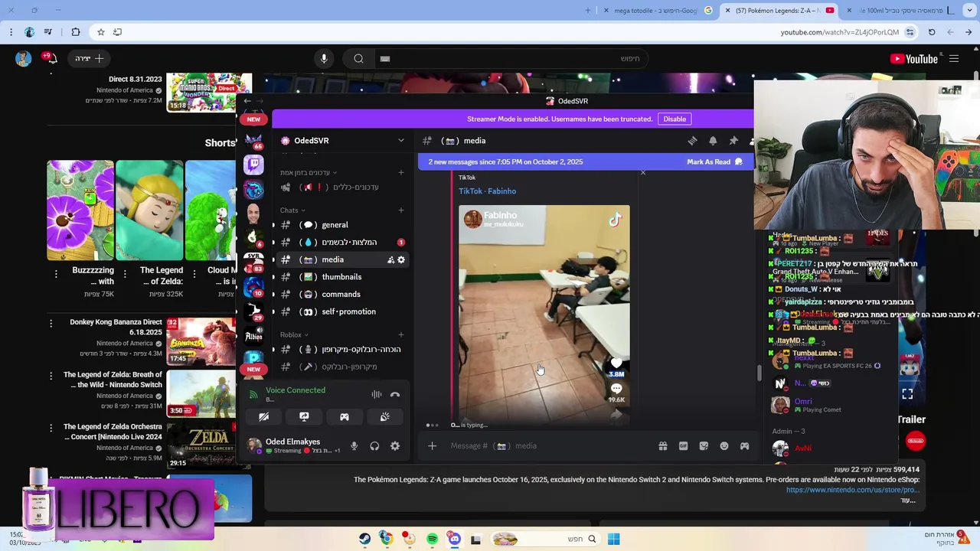This screenshot has width=980, height=551.
Task: Open browser extensions puzzle icon
Action: tap(75, 32)
